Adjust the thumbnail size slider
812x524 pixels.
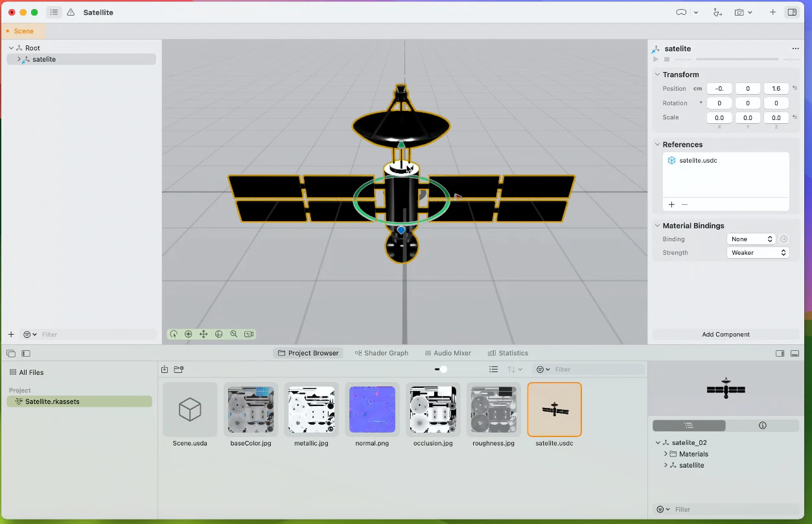tap(443, 369)
